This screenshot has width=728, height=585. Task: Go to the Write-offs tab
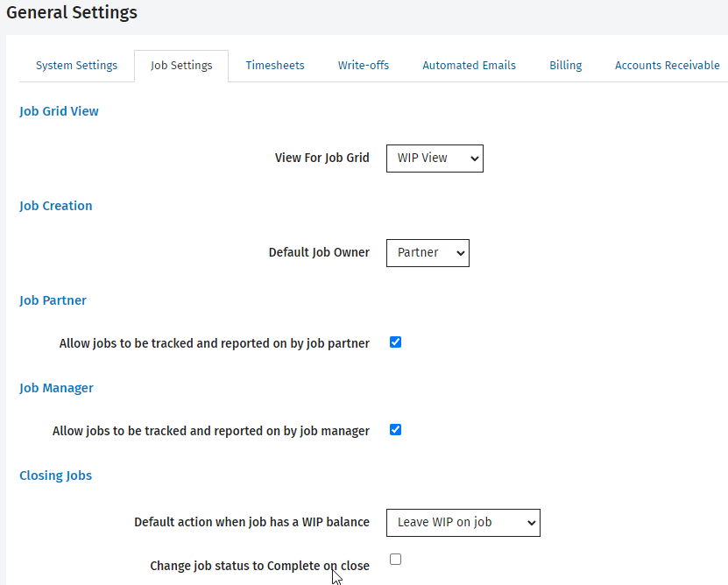tap(364, 66)
